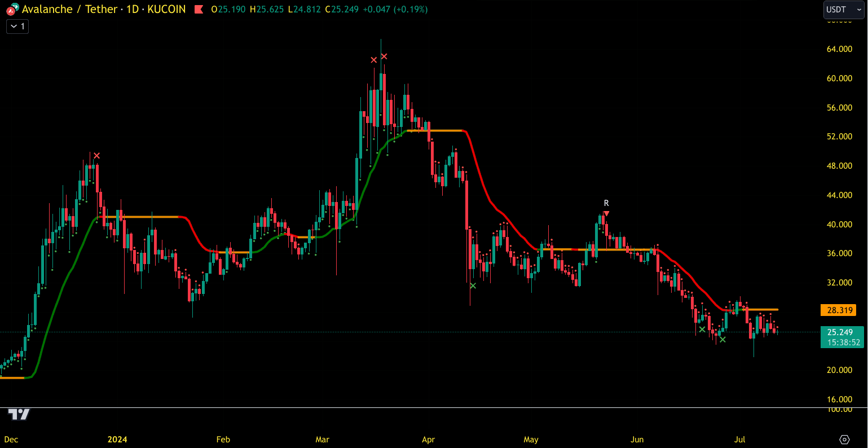Screen dimensions: 868x448
Task: Expand the collapsed indicator legend showing 1
Action: pyautogui.click(x=17, y=26)
